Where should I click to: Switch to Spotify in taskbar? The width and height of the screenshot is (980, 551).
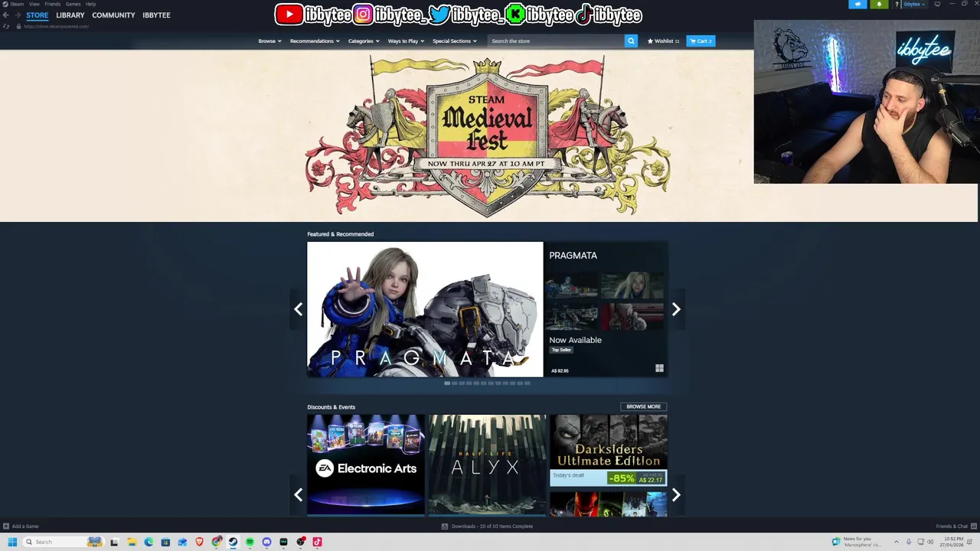[250, 542]
